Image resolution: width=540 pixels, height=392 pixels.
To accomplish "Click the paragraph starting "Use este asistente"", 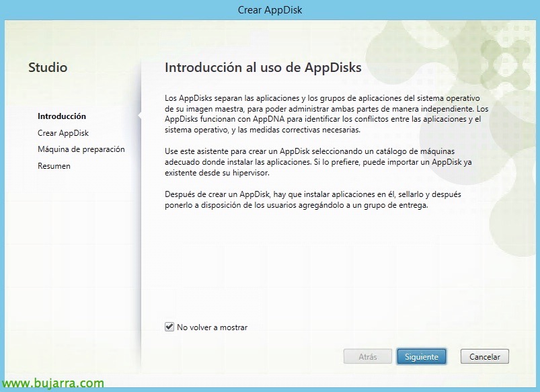I will click(x=318, y=162).
